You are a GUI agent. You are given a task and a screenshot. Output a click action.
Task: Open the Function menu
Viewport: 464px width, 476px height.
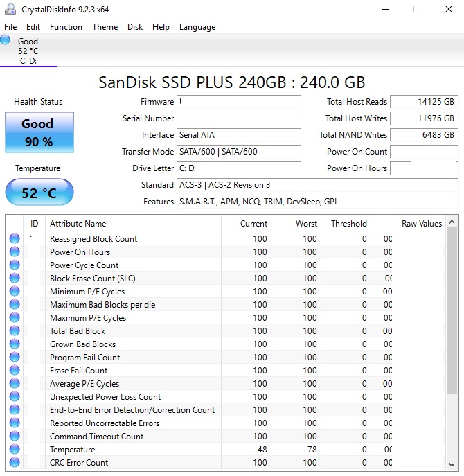click(66, 27)
